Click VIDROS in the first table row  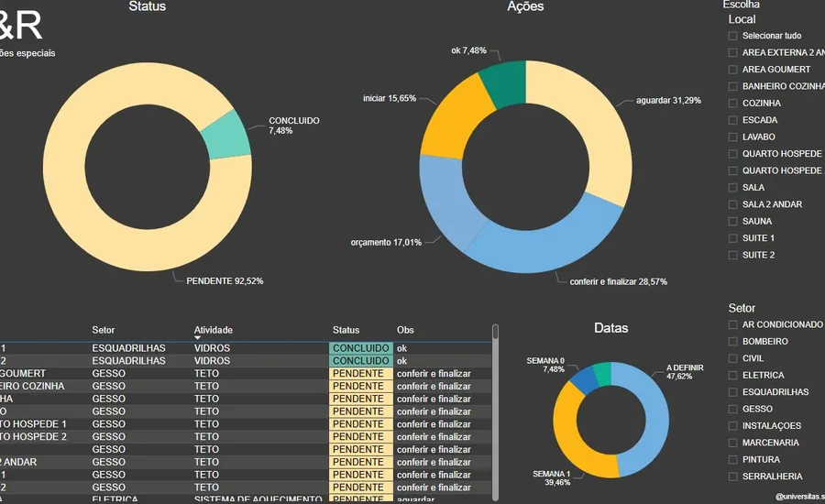(x=212, y=348)
